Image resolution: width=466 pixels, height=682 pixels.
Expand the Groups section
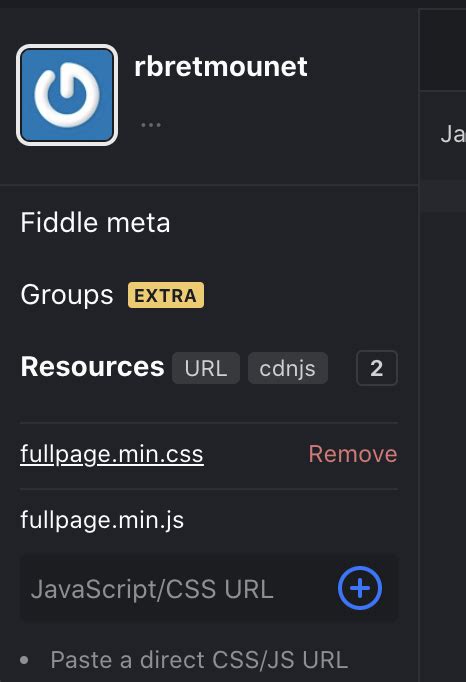pos(67,295)
